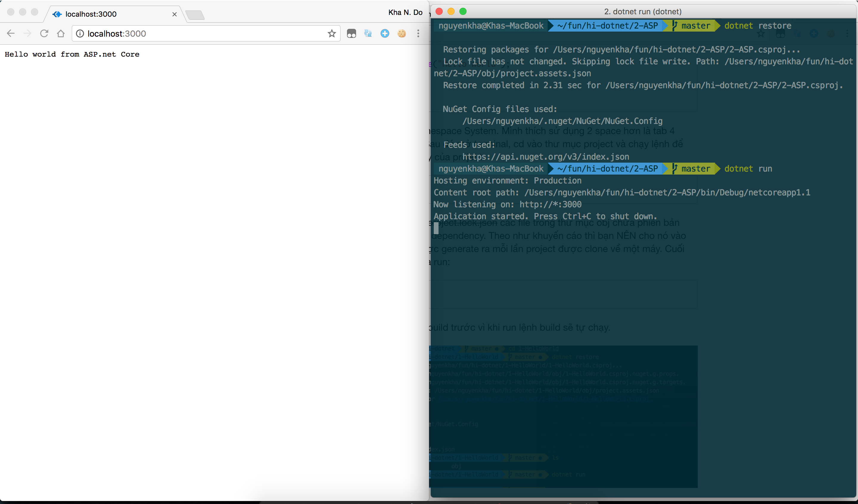Click the NuGet.Config file path line
The image size is (858, 504).
(562, 121)
